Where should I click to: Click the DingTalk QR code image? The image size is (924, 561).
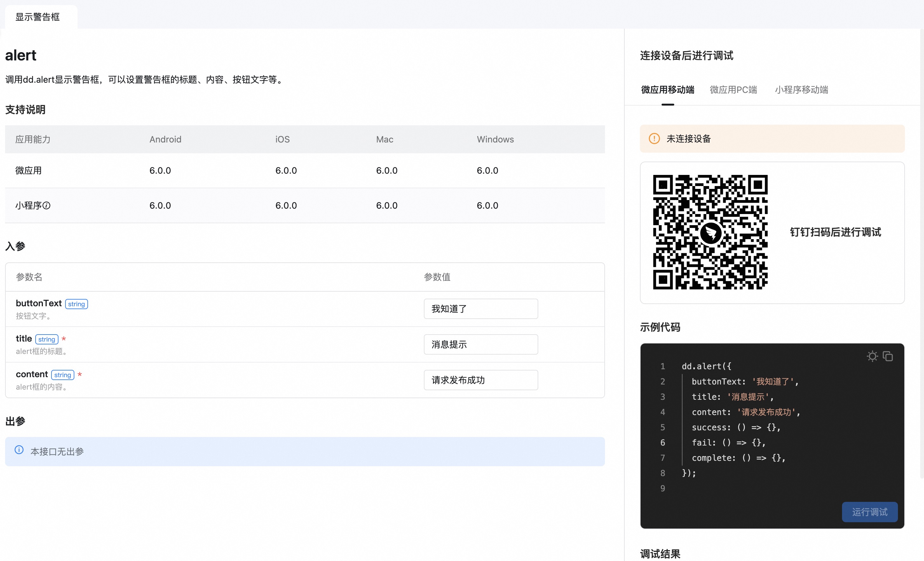click(x=710, y=232)
